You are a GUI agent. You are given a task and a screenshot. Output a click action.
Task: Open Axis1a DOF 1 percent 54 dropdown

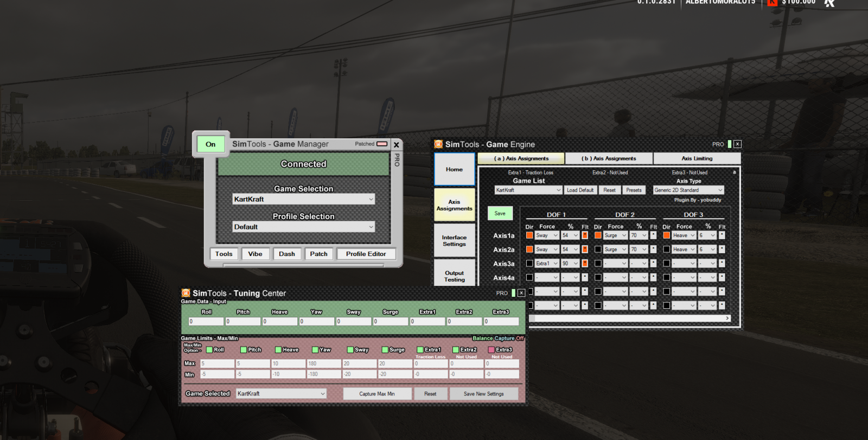(x=570, y=235)
